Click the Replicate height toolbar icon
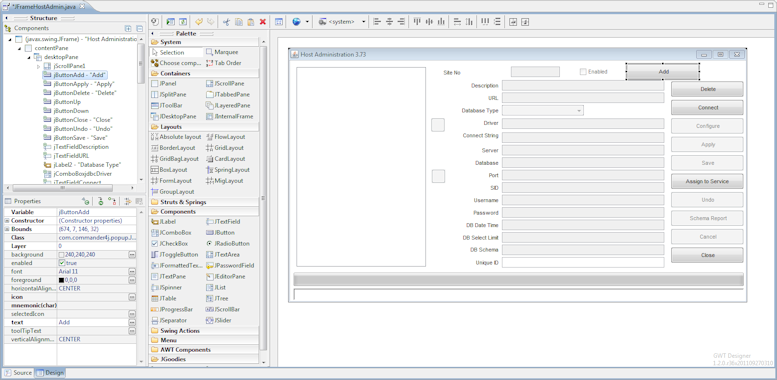Screen dimensions: 777x380 coord(469,22)
